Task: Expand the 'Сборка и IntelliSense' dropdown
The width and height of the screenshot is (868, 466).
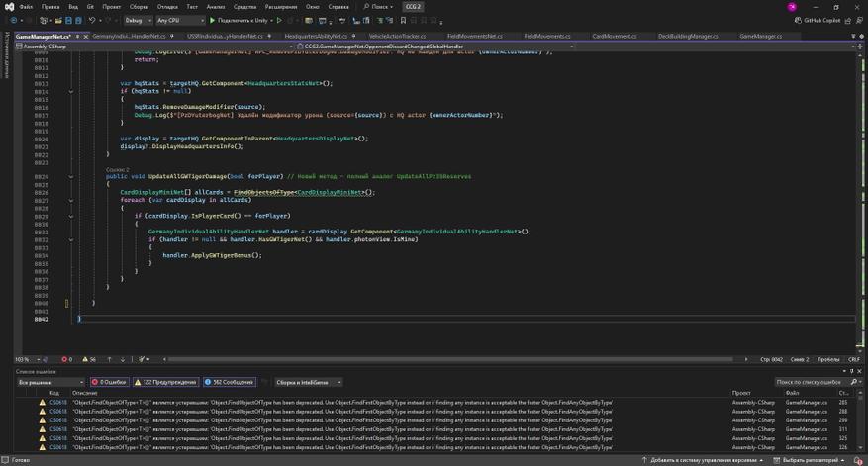Action: coord(308,382)
